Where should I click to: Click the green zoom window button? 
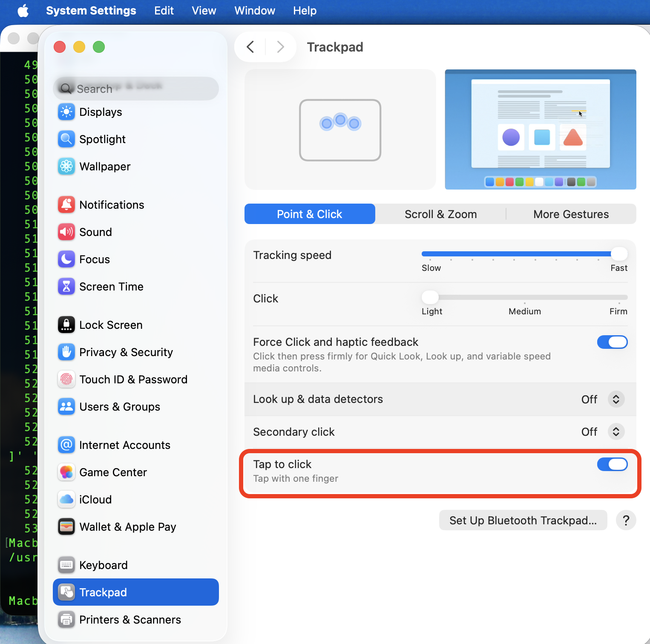point(99,47)
